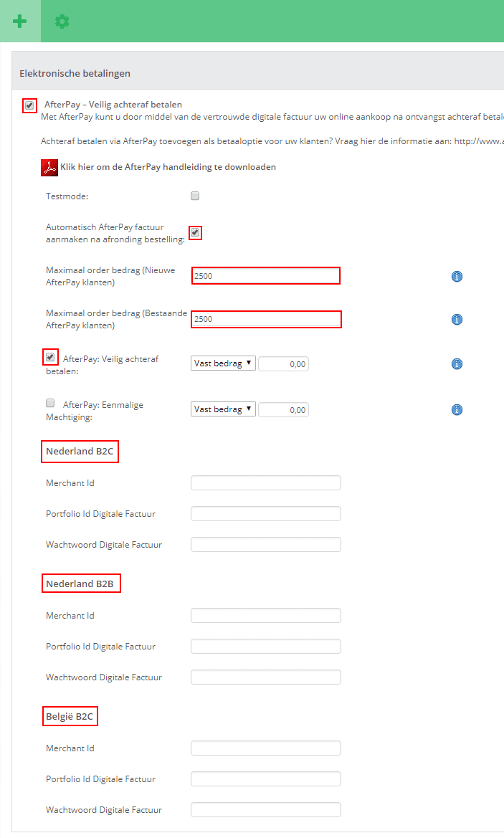Click max order amount field for new customers
The height and width of the screenshot is (838, 504).
(x=265, y=276)
